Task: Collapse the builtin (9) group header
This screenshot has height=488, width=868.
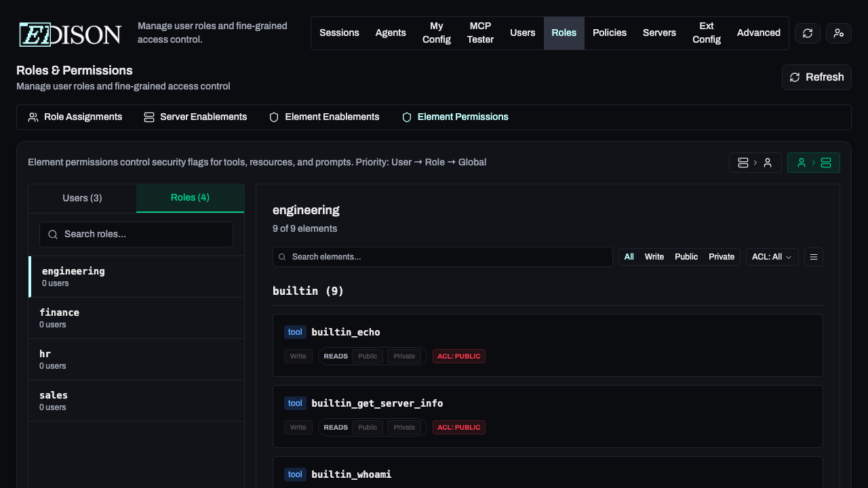Action: point(308,290)
